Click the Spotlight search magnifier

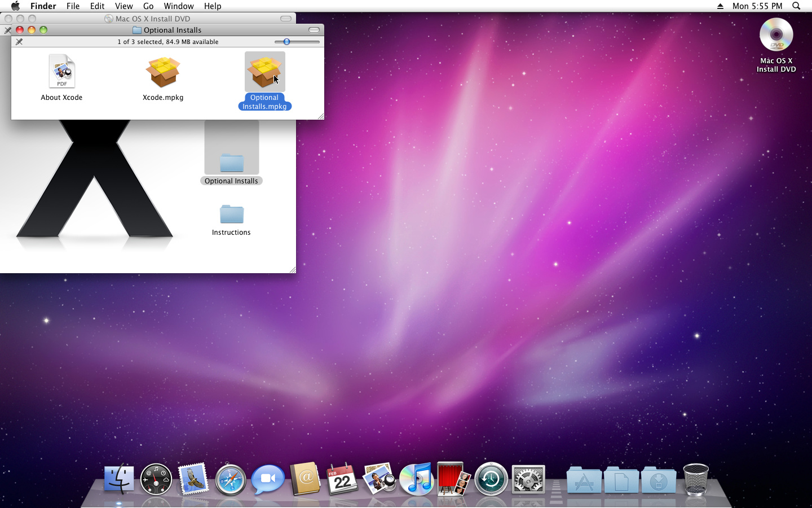pyautogui.click(x=796, y=6)
